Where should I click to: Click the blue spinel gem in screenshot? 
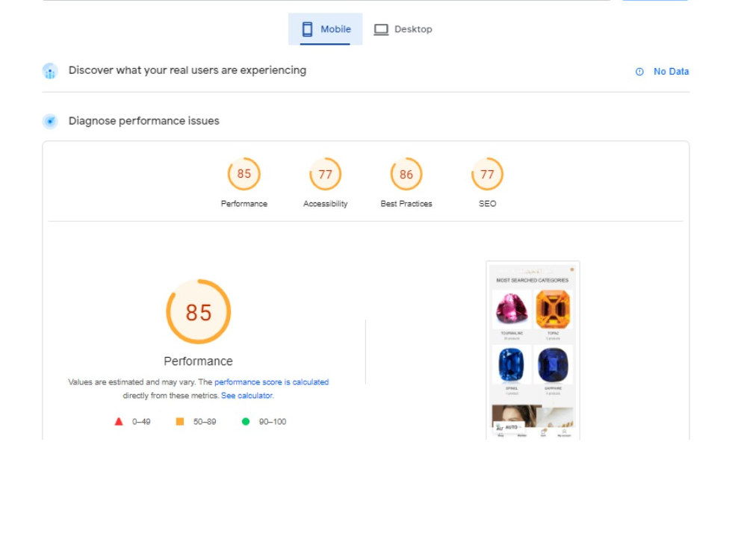511,365
